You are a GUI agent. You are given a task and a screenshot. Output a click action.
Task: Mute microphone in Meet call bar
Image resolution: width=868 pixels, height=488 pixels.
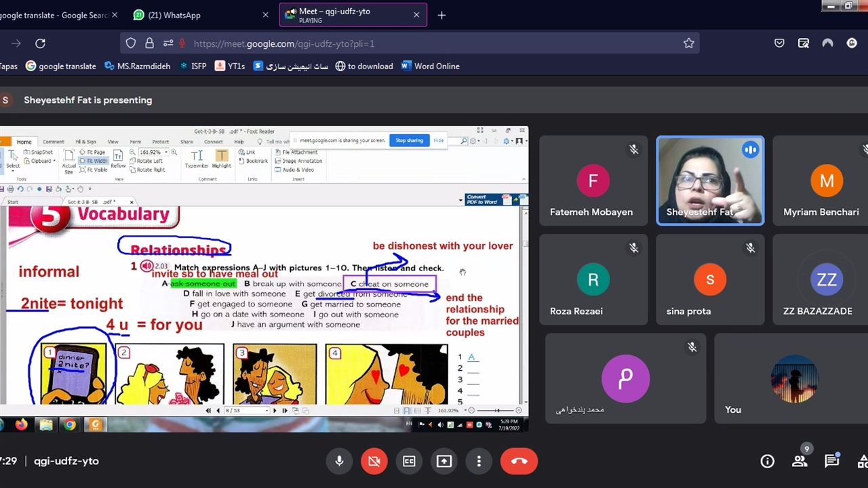340,461
